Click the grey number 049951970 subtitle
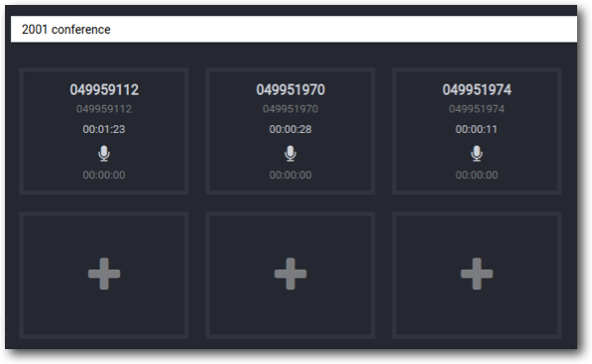The width and height of the screenshot is (592, 364). [x=291, y=109]
